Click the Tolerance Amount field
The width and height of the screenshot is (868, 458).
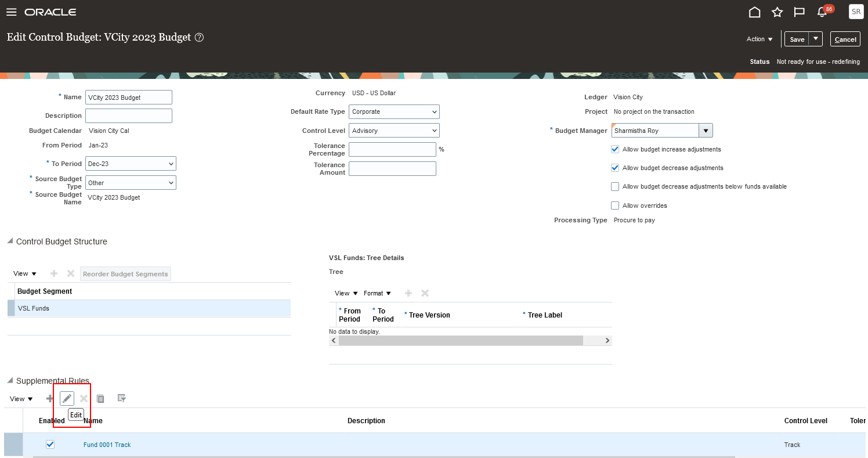tap(392, 168)
